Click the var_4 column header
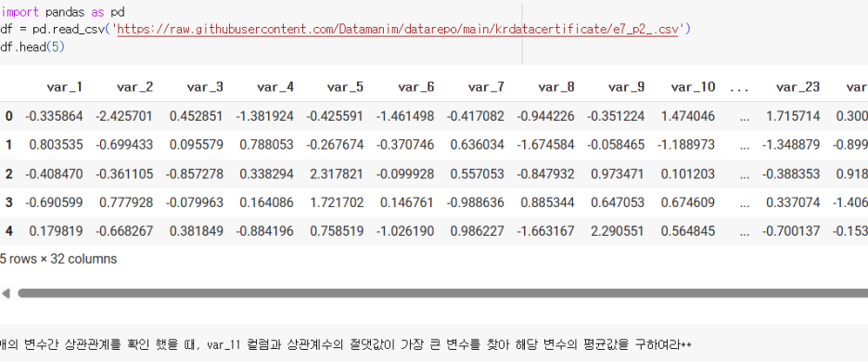 [x=275, y=87]
